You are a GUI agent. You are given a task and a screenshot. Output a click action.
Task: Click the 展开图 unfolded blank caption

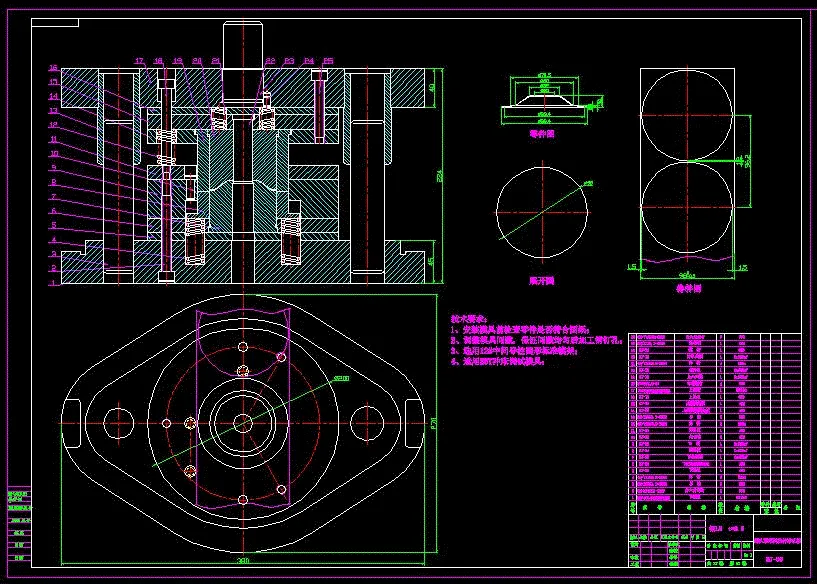click(x=541, y=280)
